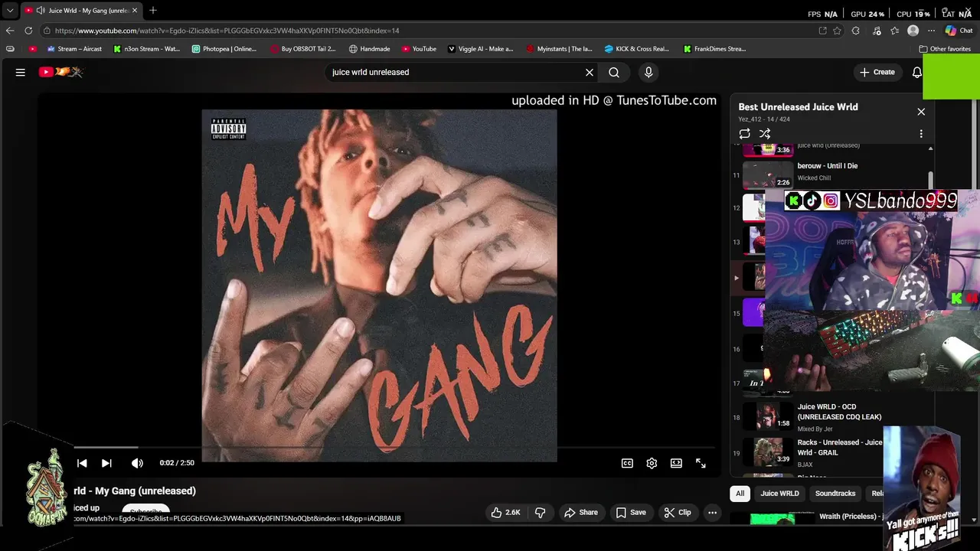The height and width of the screenshot is (551, 980).
Task: Like the video with 2.6K likes
Action: point(506,513)
